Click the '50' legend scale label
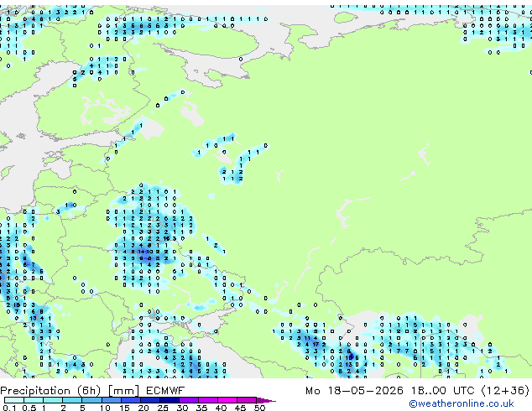The width and height of the screenshot is (532, 411). coord(259,408)
